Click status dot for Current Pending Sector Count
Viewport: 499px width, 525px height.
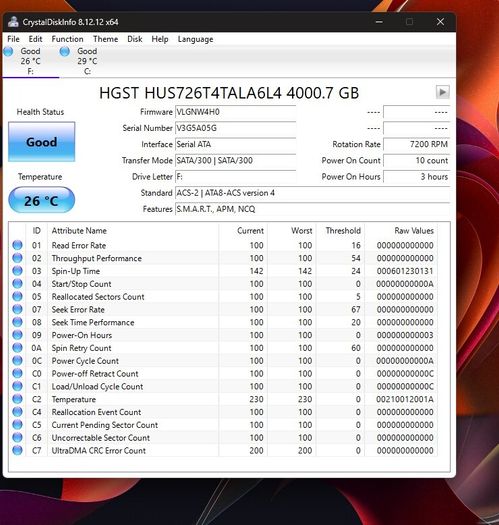17,425
